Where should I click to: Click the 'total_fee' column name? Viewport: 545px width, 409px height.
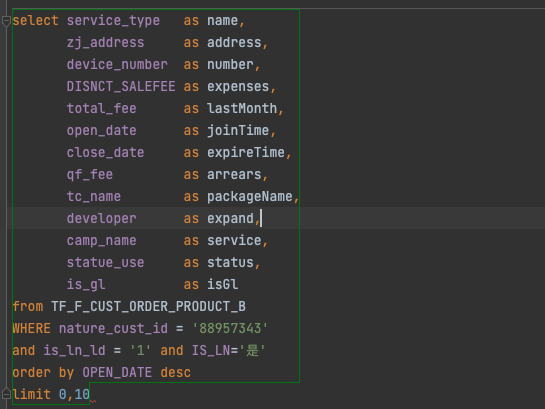point(101,108)
